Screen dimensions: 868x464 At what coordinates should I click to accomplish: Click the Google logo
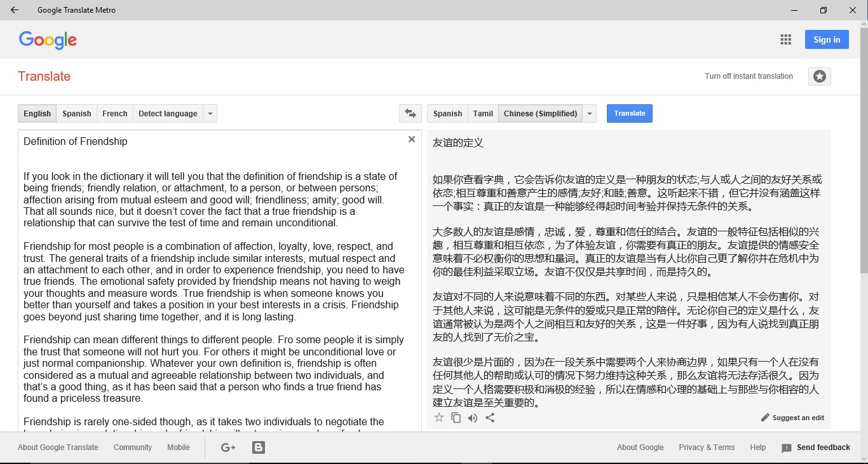point(48,40)
